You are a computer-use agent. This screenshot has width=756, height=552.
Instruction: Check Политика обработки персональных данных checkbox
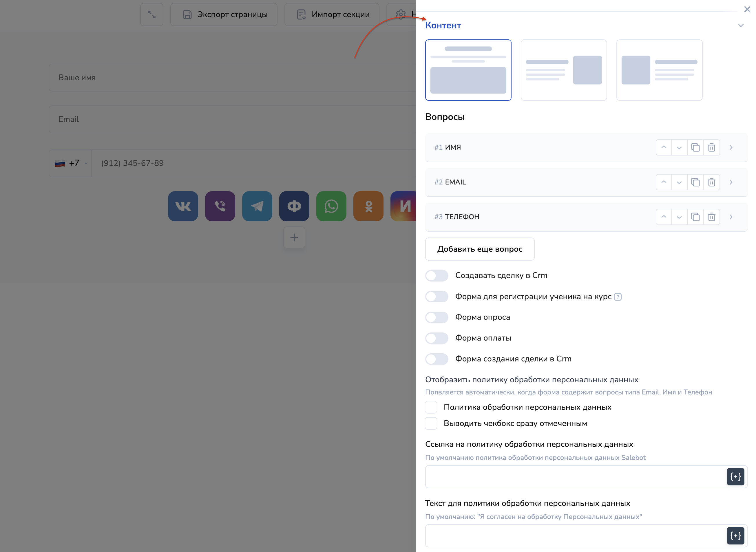[431, 407]
